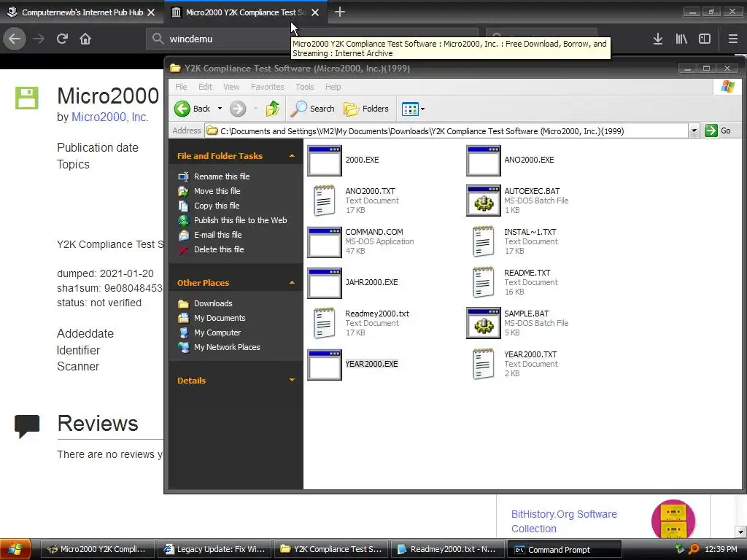747x560 pixels.
Task: Select the JAHR2000.EXE program icon
Action: (325, 283)
